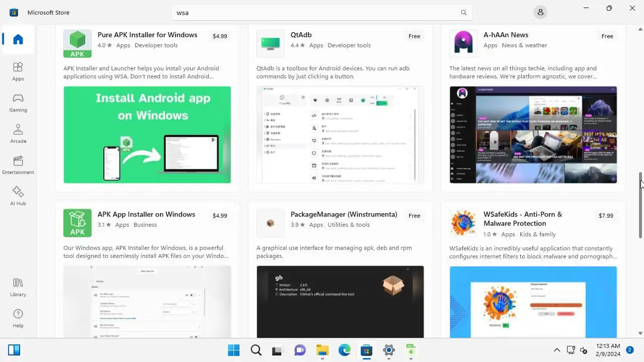Click 'News & weather' category text
This screenshot has height=362, width=644.
click(x=524, y=45)
